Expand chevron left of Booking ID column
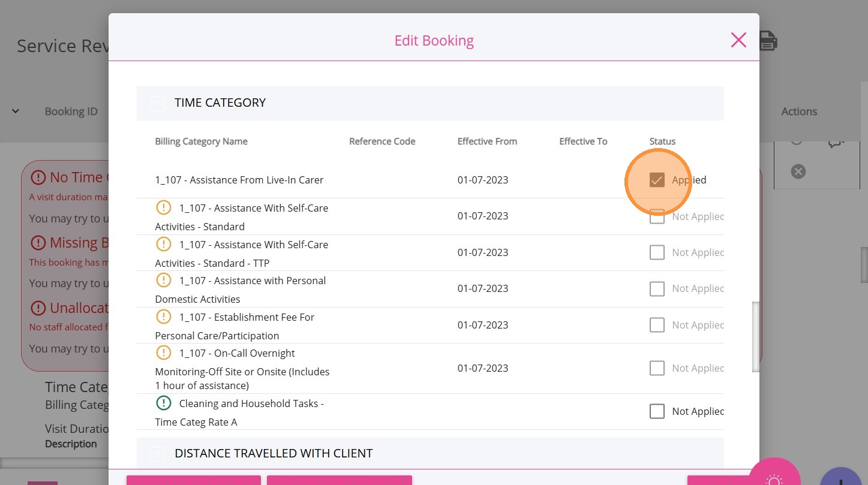Image resolution: width=868 pixels, height=485 pixels. [x=16, y=112]
